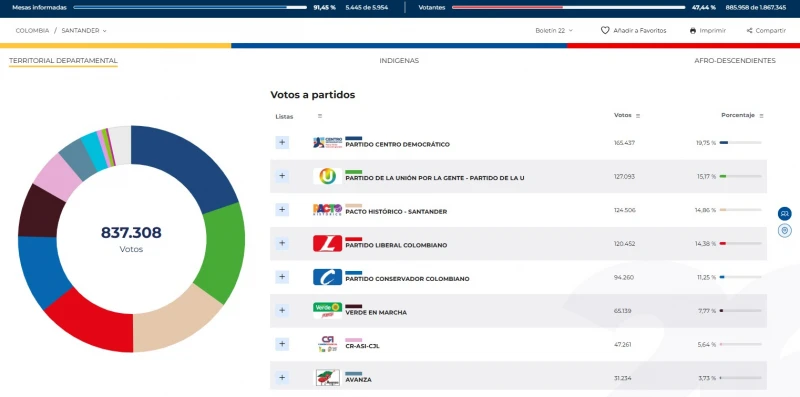Click the vote count 165.437
This screenshot has height=397, width=800.
(x=624, y=143)
